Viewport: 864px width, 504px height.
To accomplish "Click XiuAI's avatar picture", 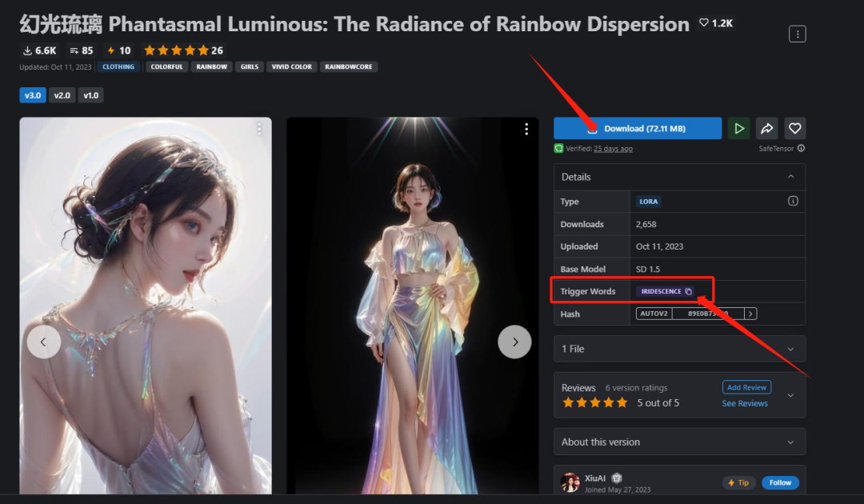I will tap(570, 482).
